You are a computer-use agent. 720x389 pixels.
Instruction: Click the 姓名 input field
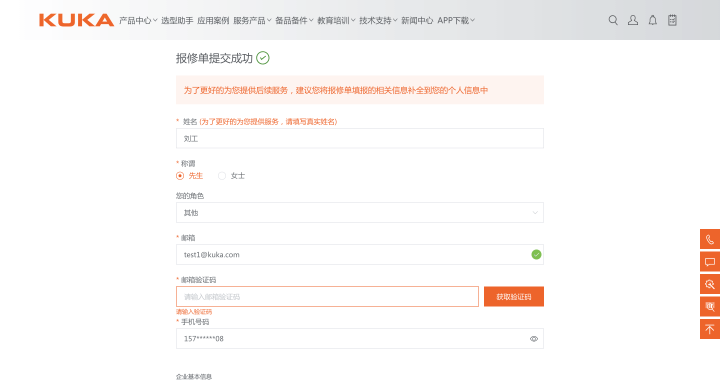360,138
